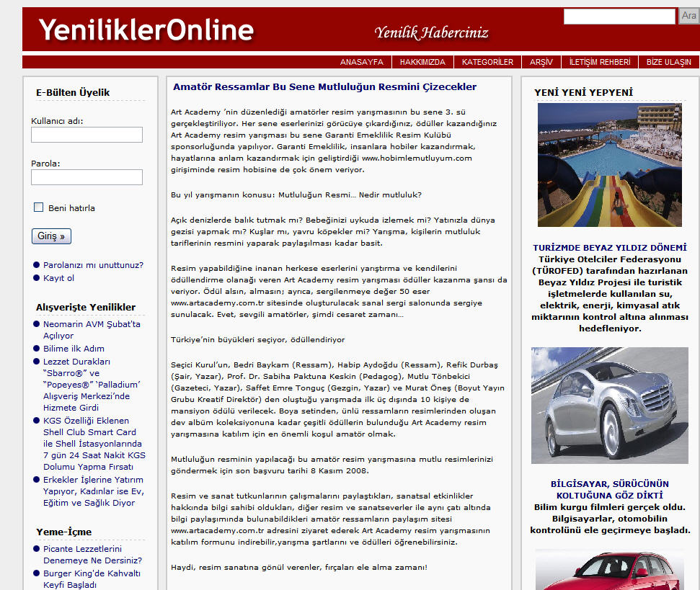Click BİZE ULAŞIN in navigation
Screen dimensions: 700x590
pos(668,62)
